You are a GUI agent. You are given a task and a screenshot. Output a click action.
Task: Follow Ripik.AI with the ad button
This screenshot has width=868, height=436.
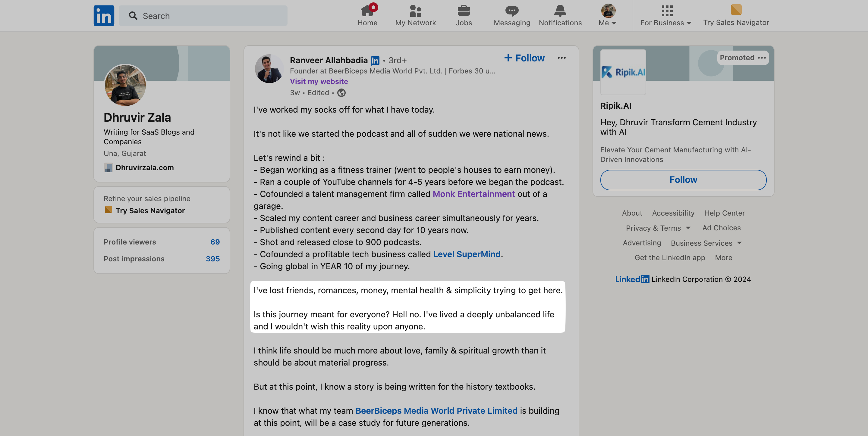pyautogui.click(x=683, y=180)
